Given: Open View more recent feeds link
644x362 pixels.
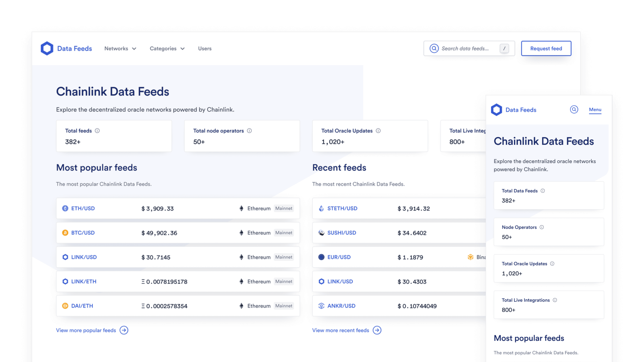Looking at the screenshot, I should (340, 330).
